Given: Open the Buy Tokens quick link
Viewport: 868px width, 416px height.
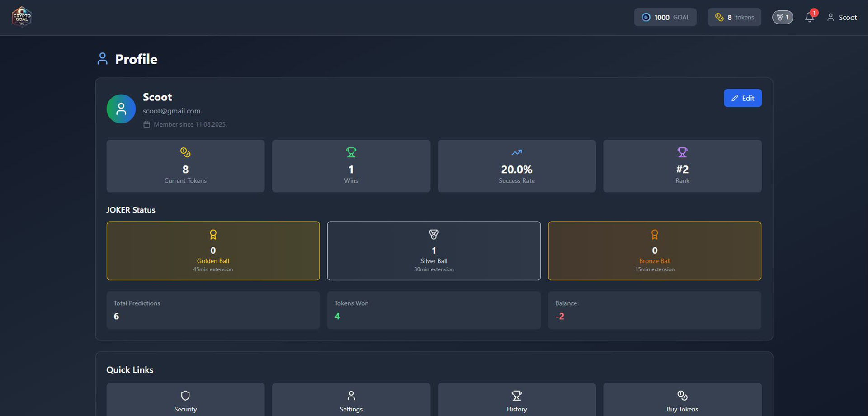Looking at the screenshot, I should (682, 400).
